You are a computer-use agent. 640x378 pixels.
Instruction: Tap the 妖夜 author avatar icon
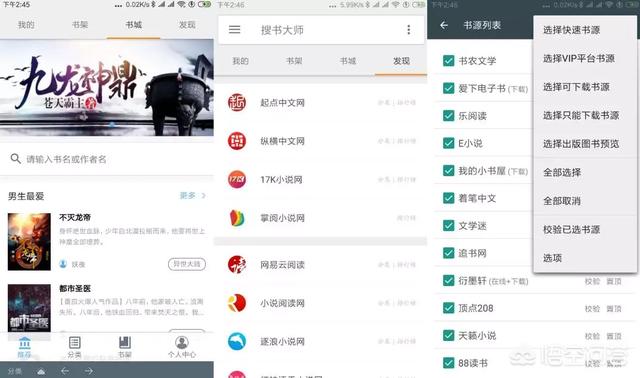tap(63, 264)
